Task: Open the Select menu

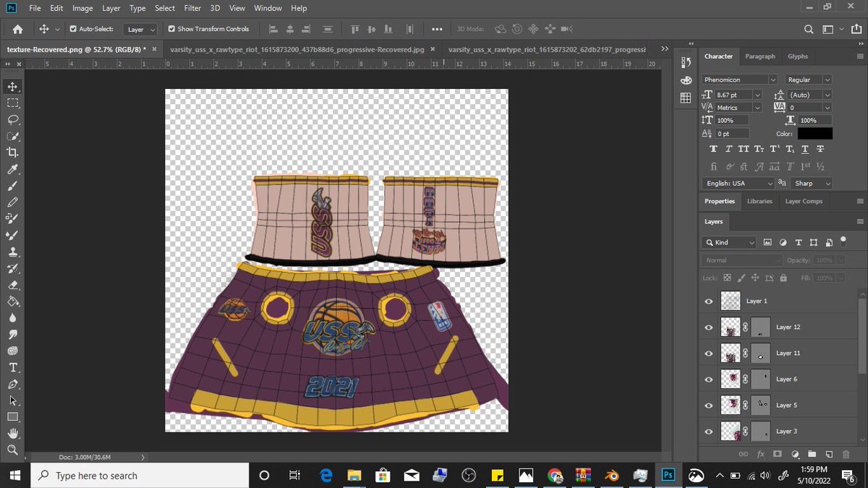Action: (165, 8)
